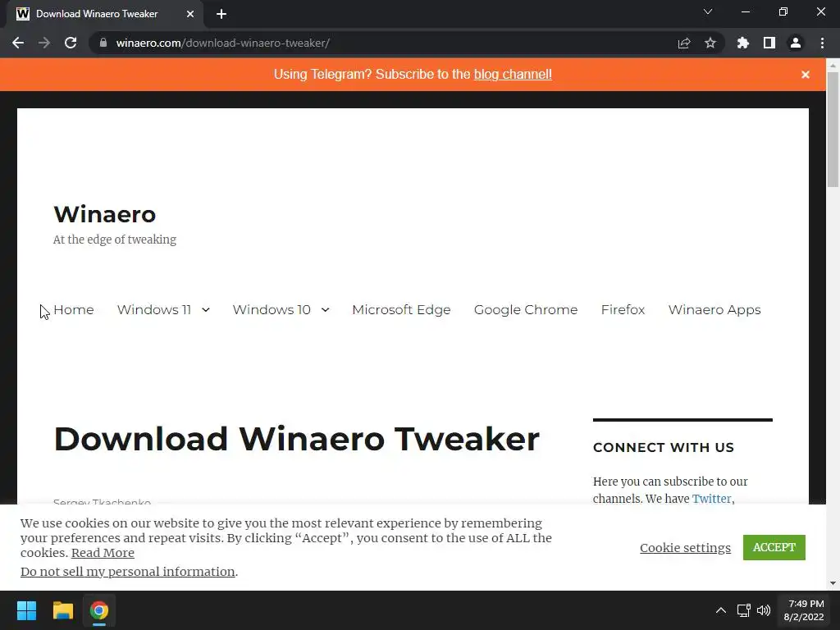Open the Microsoft Edge menu item
The image size is (840, 630).
pyautogui.click(x=401, y=309)
